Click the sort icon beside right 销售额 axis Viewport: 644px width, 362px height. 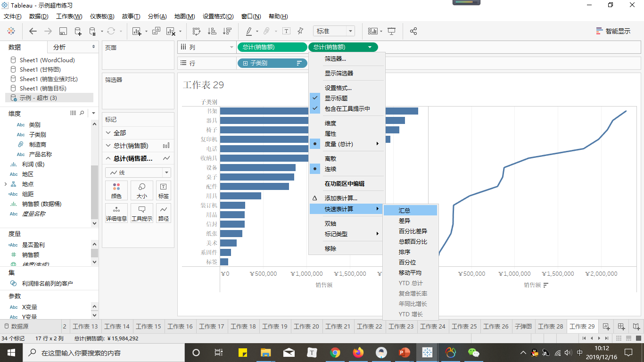(546, 285)
